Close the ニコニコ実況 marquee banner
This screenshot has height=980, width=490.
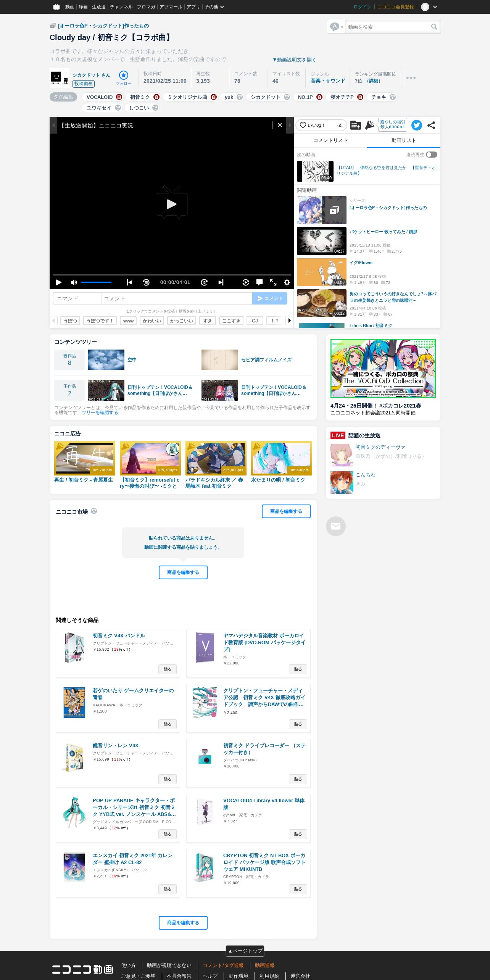[x=280, y=125]
